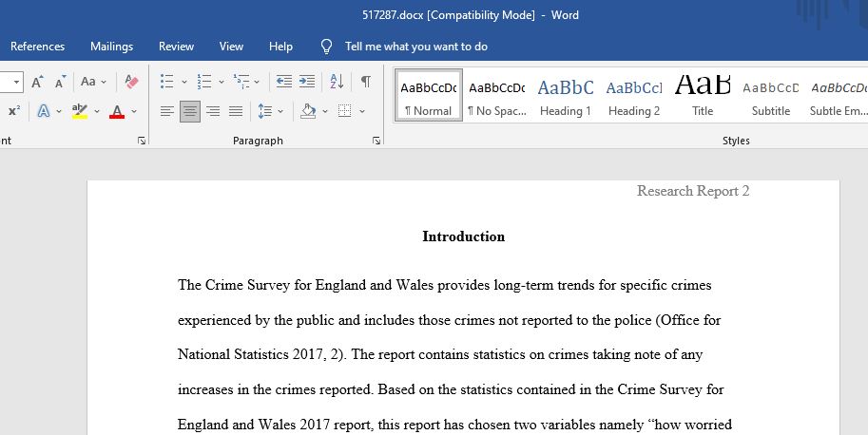
Task: Expand the multilevel list dropdown arrow
Action: coord(257,83)
